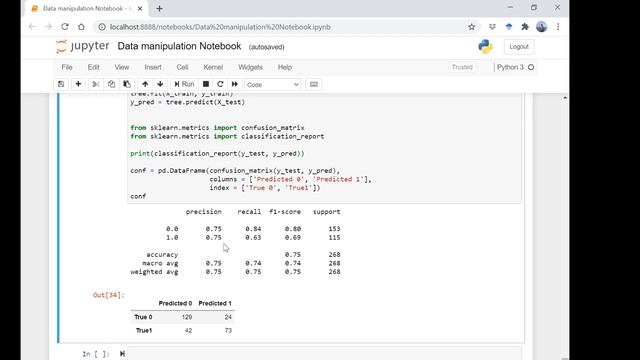Open the Kernel menu
This screenshot has width=640, height=360.
coord(213,67)
